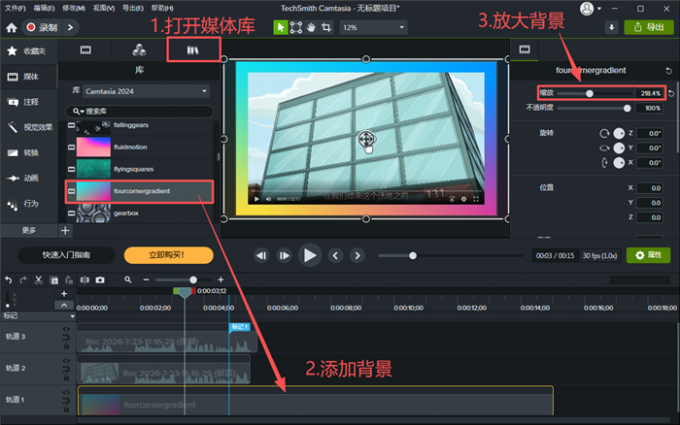This screenshot has width=680, height=425.
Task: Open the Camtasia 2024 library dropdown
Action: (146, 91)
